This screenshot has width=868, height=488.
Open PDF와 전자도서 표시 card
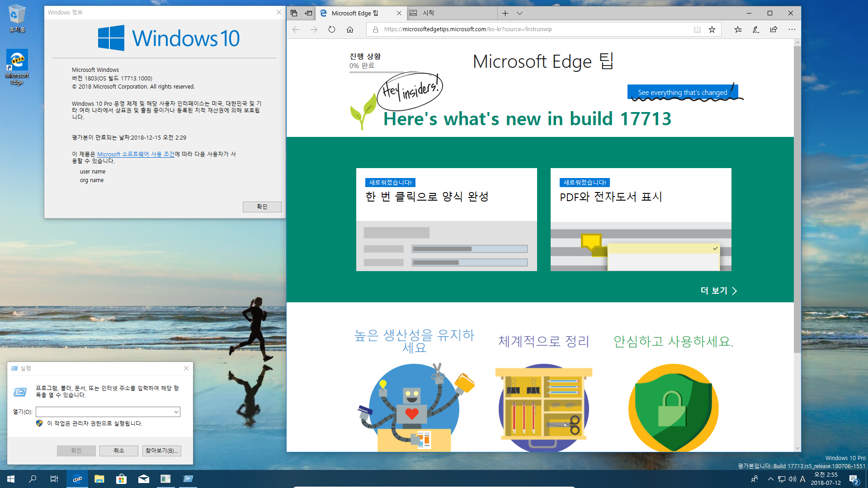click(641, 220)
